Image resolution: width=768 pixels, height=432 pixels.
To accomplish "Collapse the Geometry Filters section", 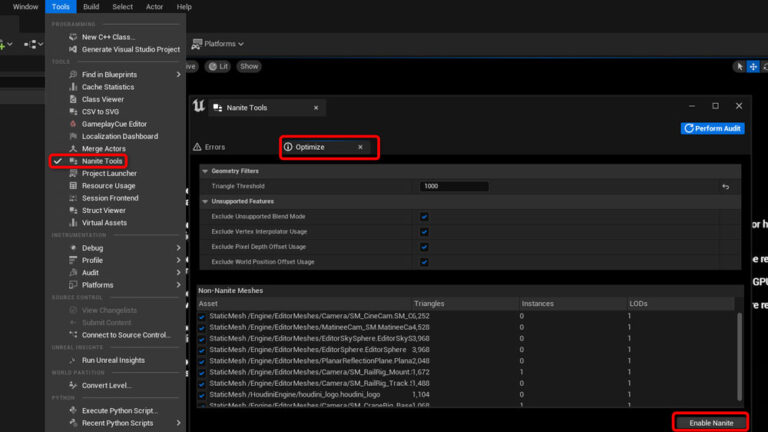I will (x=206, y=171).
